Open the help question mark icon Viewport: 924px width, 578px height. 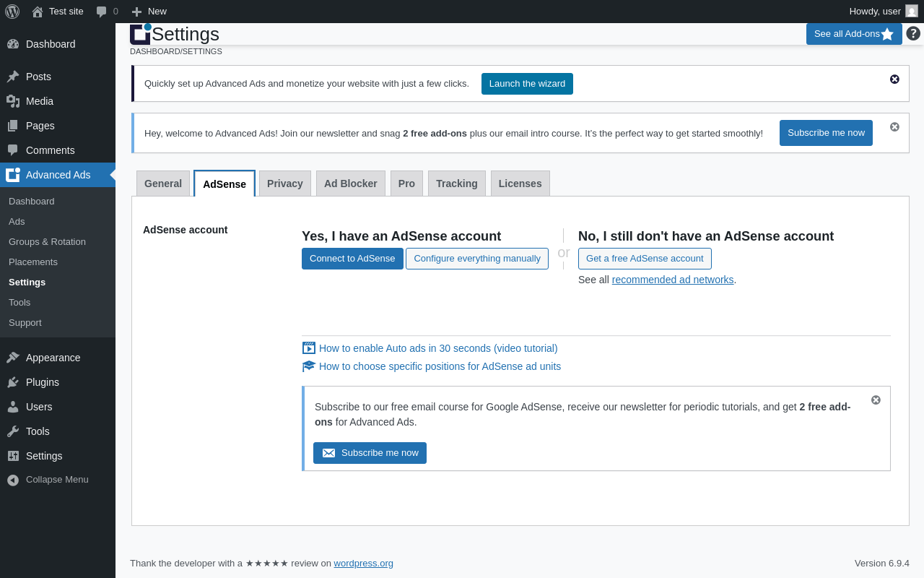[x=913, y=33]
